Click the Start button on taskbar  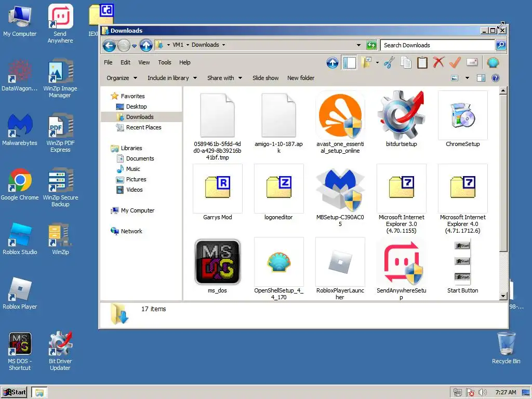click(x=14, y=392)
